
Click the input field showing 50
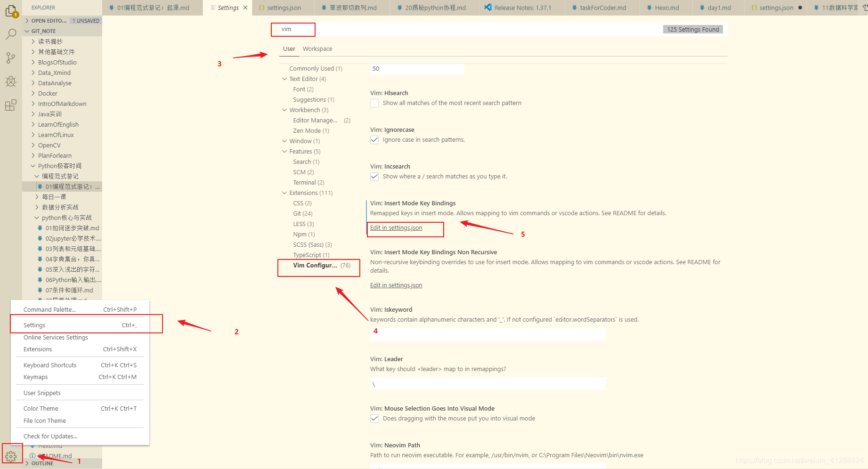[417, 69]
